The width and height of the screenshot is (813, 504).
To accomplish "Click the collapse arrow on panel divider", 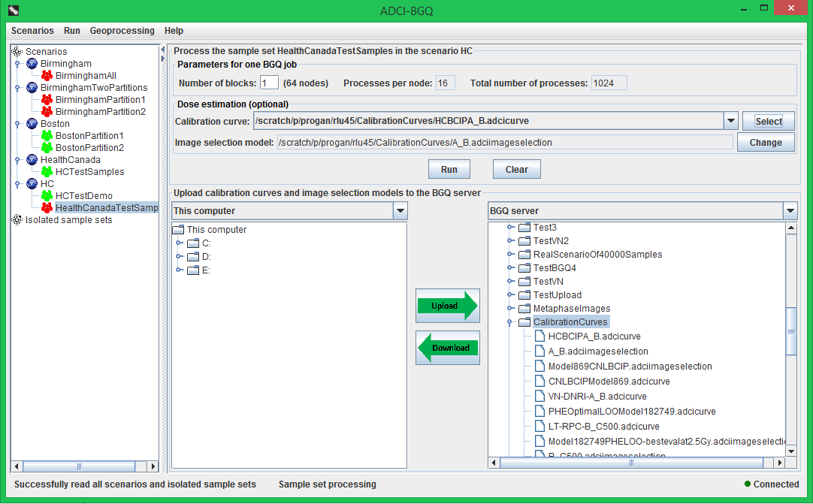I will [163, 50].
